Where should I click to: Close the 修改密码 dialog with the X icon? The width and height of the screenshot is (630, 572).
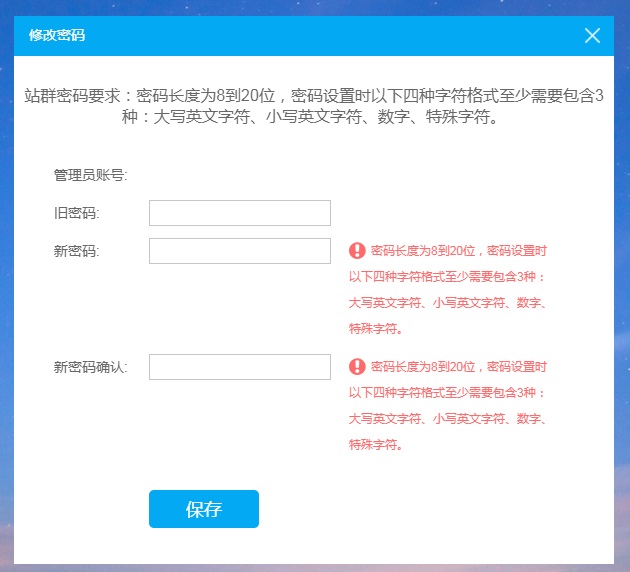coord(592,36)
